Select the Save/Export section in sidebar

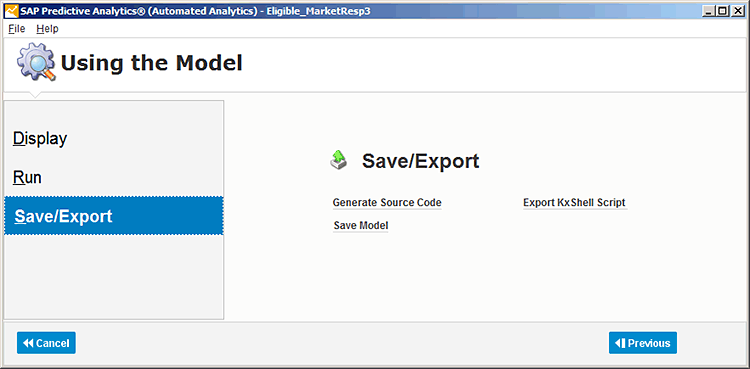(114, 216)
